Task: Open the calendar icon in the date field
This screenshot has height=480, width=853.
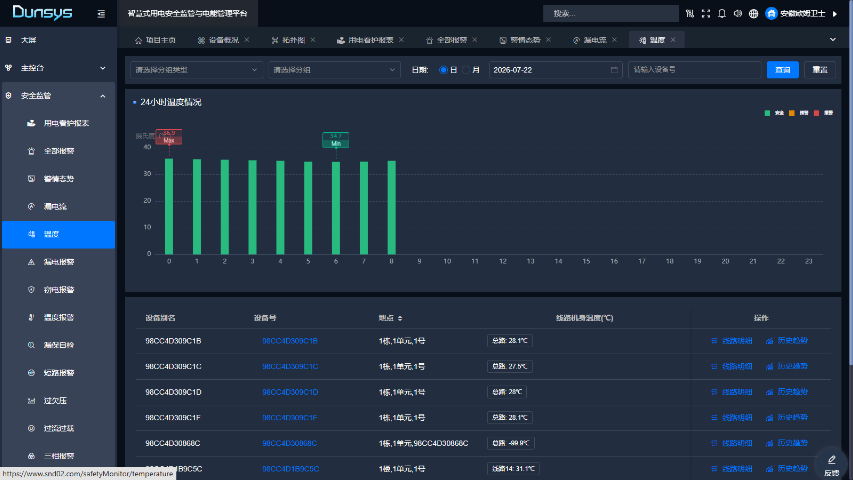Action: pos(614,70)
